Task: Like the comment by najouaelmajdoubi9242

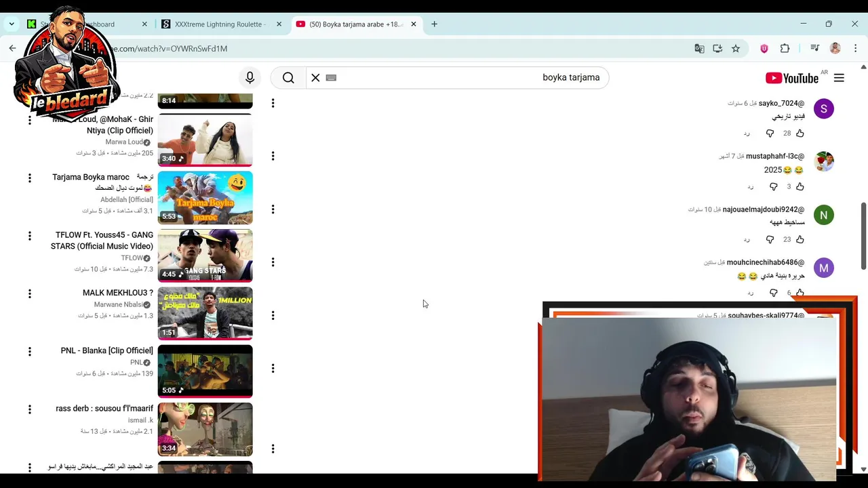Action: (x=800, y=239)
